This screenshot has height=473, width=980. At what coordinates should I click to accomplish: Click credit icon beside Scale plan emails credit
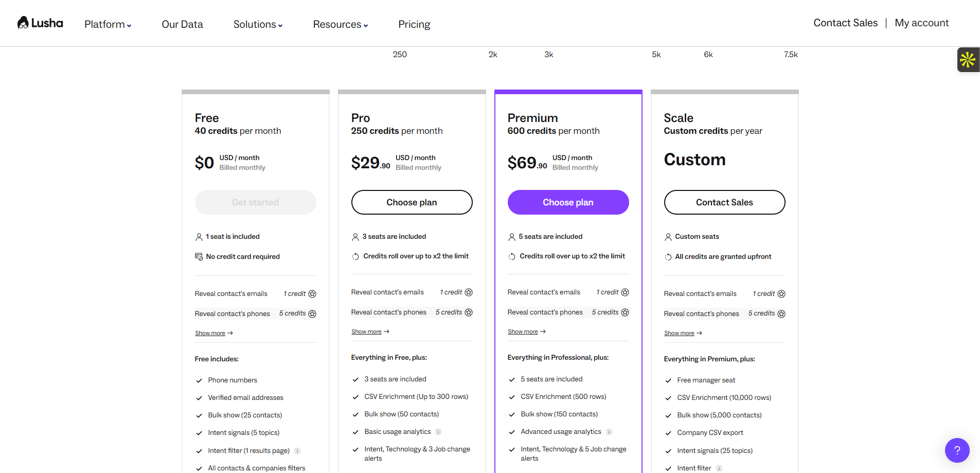781,294
